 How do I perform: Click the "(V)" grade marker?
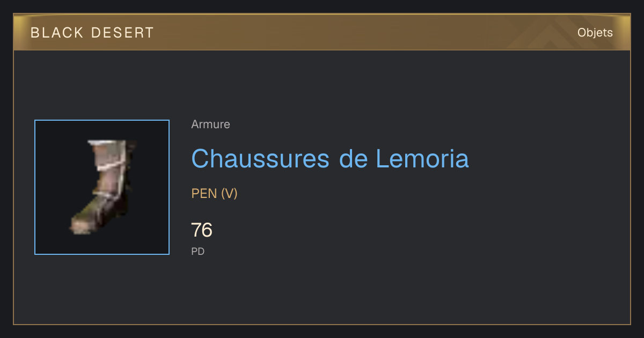pyautogui.click(x=229, y=194)
